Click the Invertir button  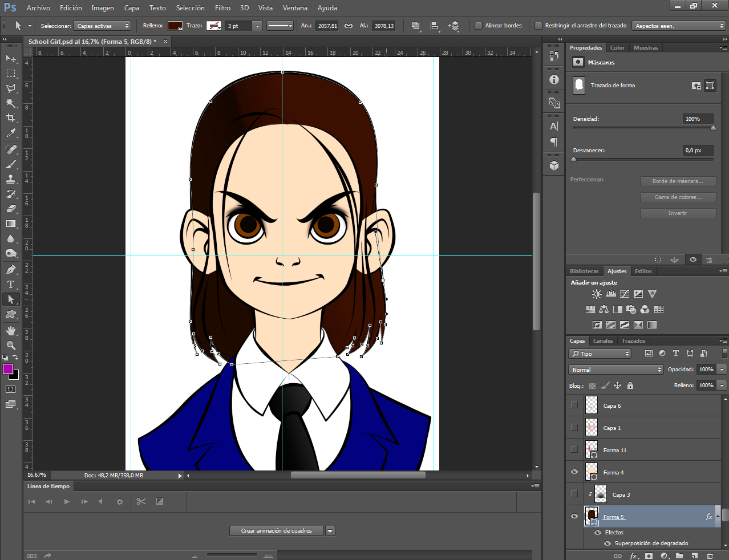click(678, 213)
